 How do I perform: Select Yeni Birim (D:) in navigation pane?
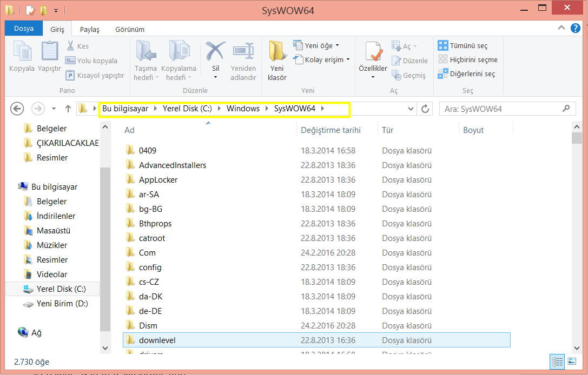(62, 304)
